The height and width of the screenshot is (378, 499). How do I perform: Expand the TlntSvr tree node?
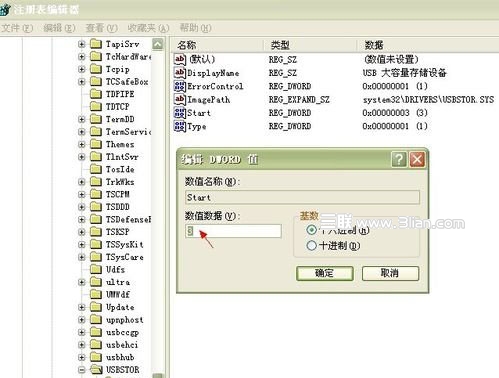point(82,157)
